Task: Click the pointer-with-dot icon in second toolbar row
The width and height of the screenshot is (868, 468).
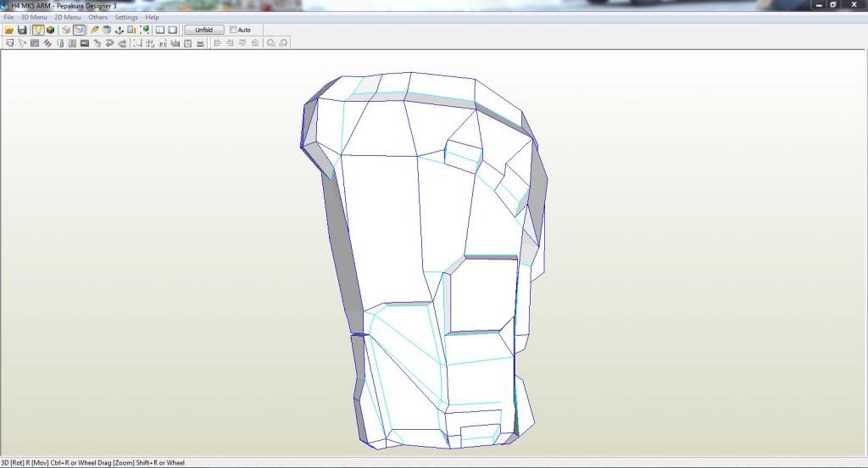Action: 22,43
